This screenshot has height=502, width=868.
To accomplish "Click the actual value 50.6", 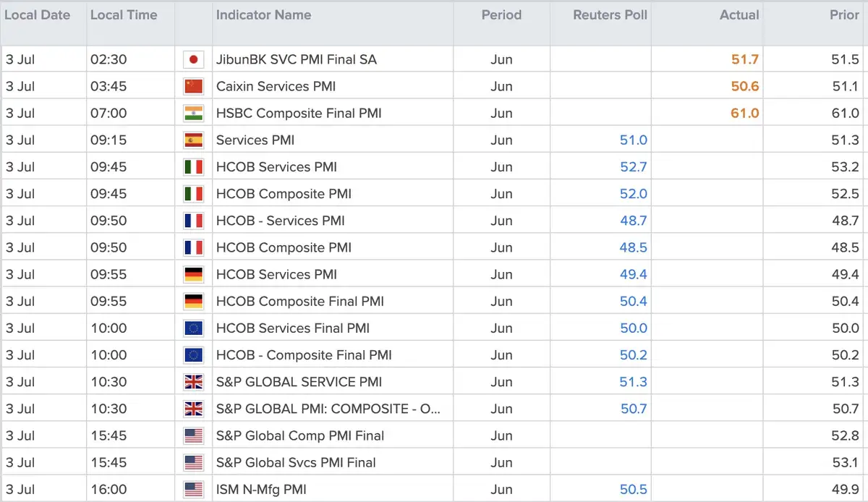I will (745, 86).
